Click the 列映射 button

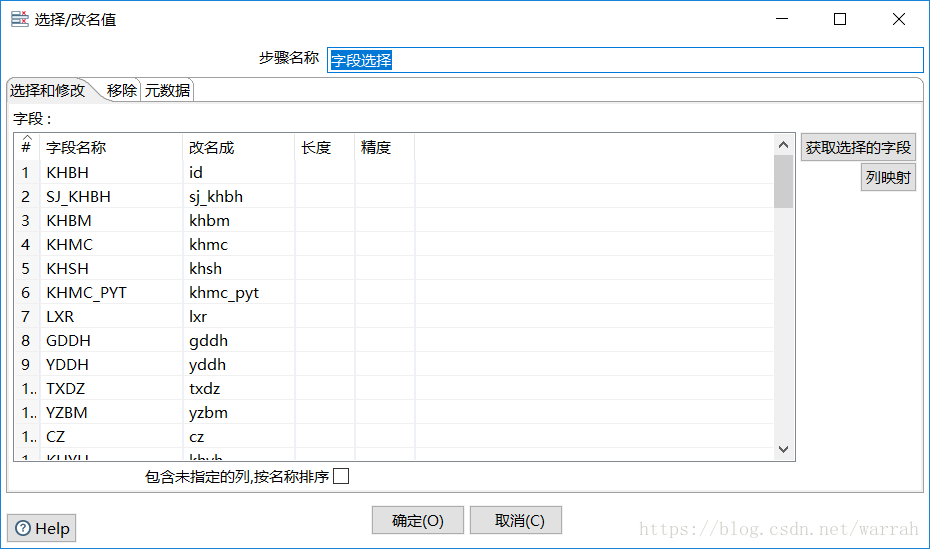[888, 177]
